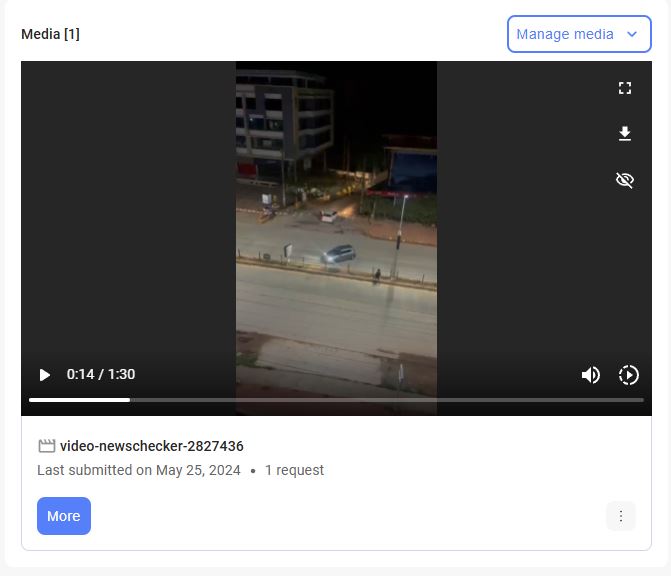The height and width of the screenshot is (576, 671).
Task: Click the clapperboard icon beside the filename
Action: click(x=46, y=446)
